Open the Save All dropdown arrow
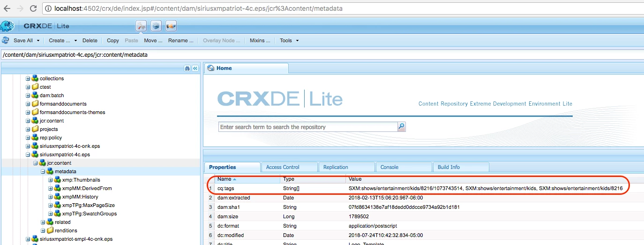644x245 pixels. (x=38, y=41)
